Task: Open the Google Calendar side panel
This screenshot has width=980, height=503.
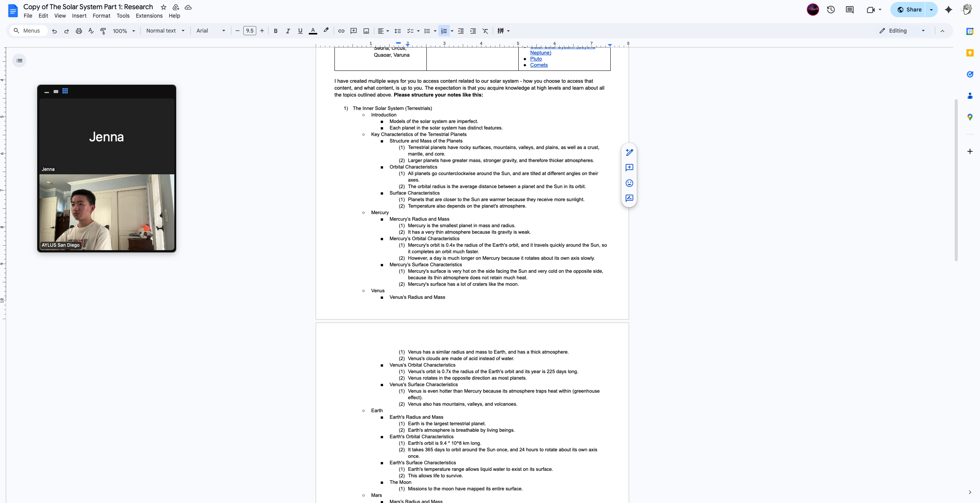Action: point(970,31)
